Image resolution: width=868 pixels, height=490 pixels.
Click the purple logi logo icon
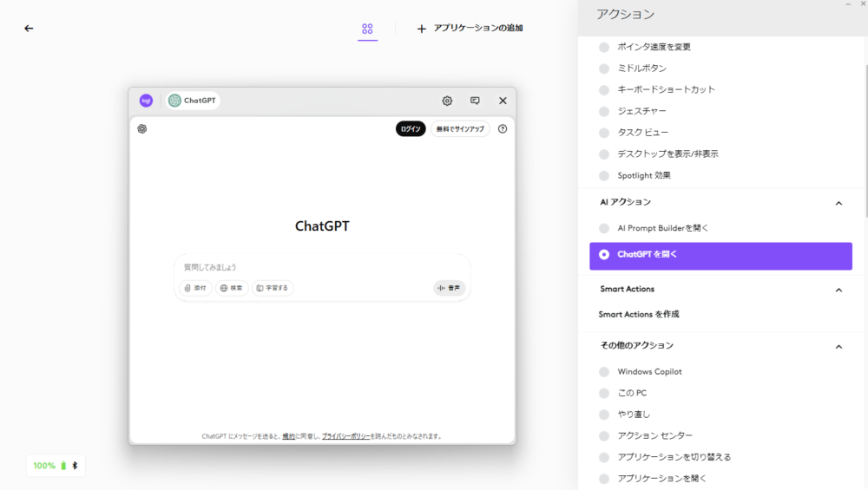click(x=146, y=101)
